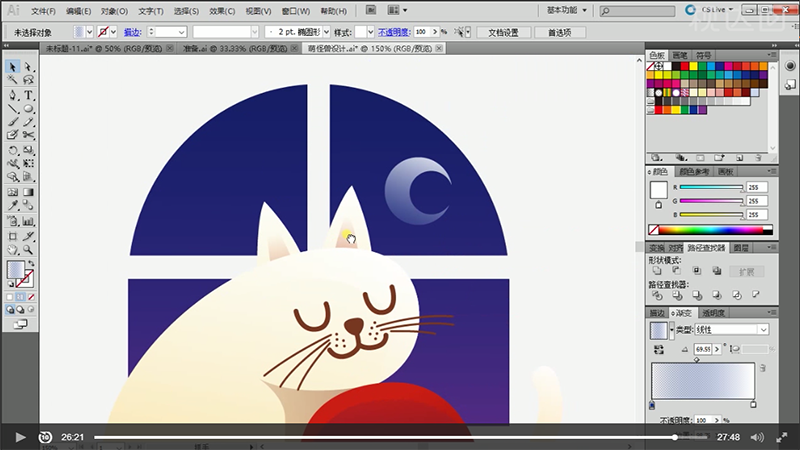Screen dimensions: 800x450
Task: Open the 窗口(W) menu
Action: pos(295,11)
